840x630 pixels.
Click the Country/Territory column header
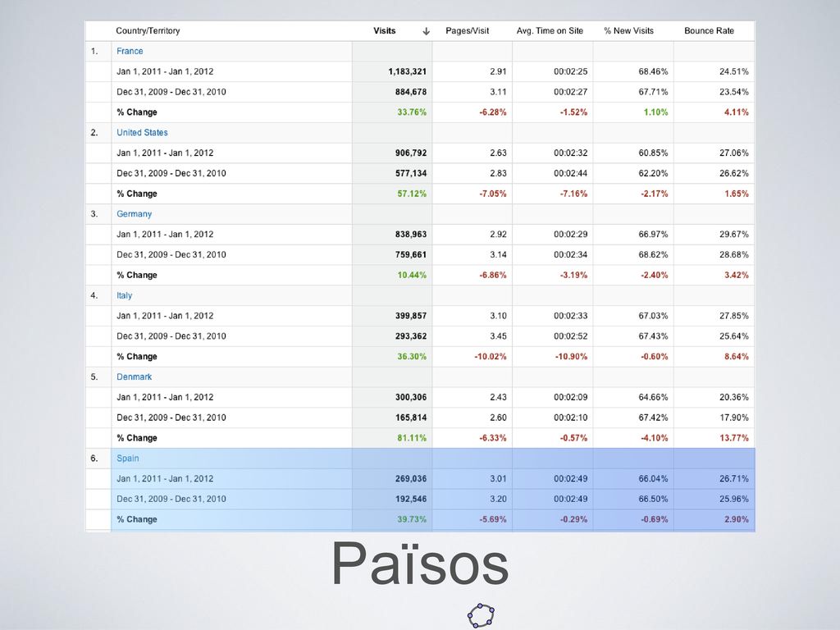(x=148, y=30)
